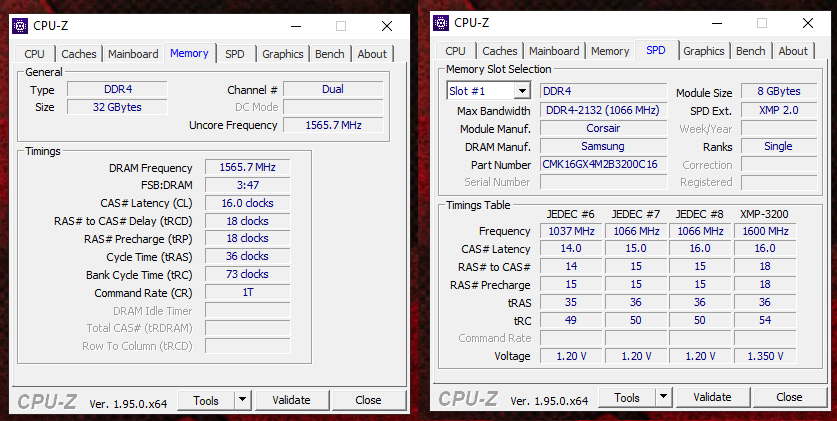Click Command Rate 1T value
The image size is (837, 421).
point(248,292)
